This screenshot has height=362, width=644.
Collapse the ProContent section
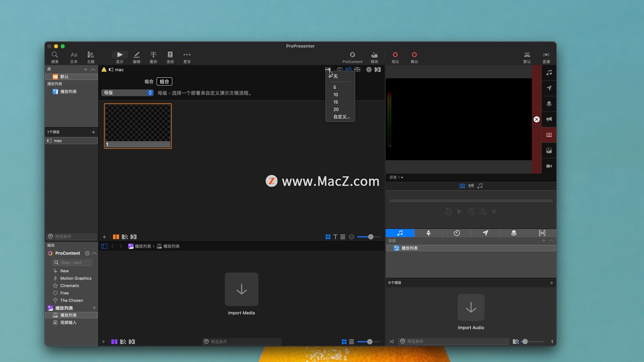coord(95,253)
